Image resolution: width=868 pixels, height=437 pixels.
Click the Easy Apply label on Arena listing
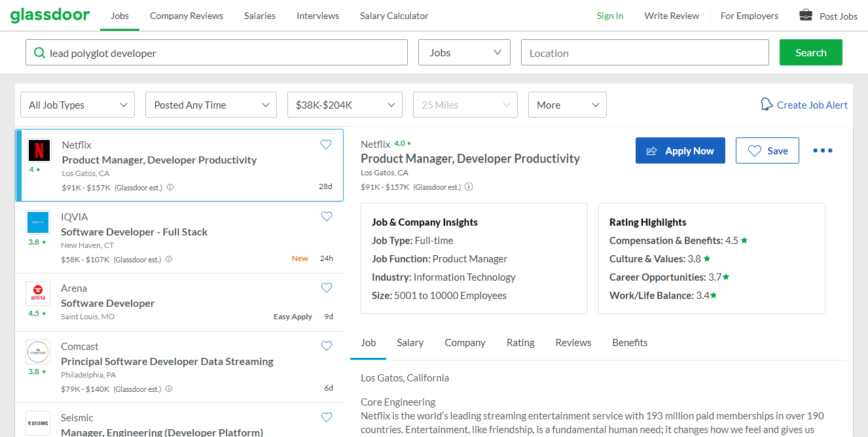(293, 317)
